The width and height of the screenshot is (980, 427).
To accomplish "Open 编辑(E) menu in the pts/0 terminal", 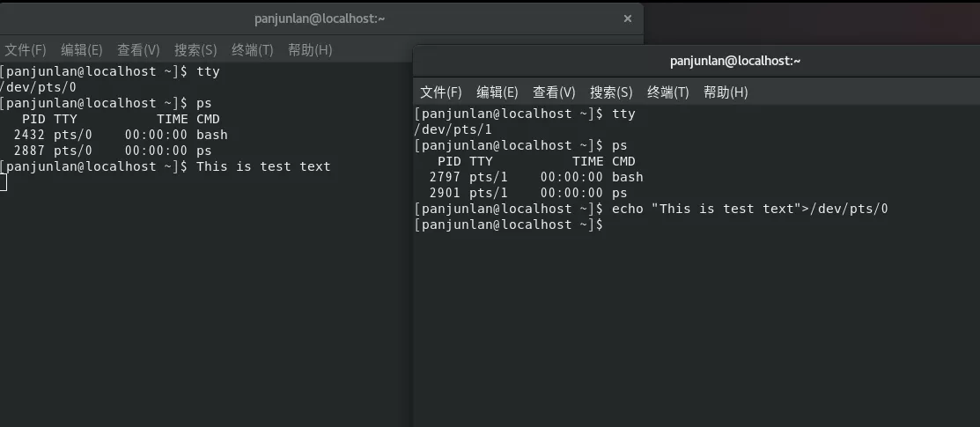I will pyautogui.click(x=81, y=50).
